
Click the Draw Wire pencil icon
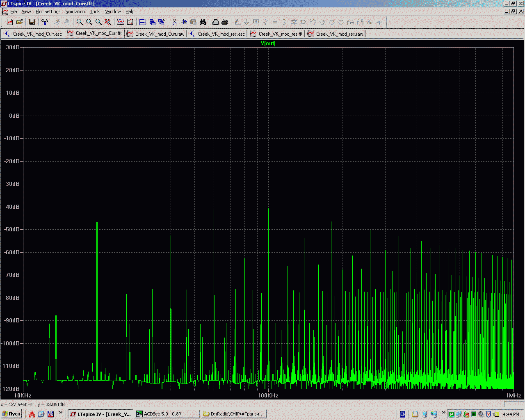(x=237, y=22)
